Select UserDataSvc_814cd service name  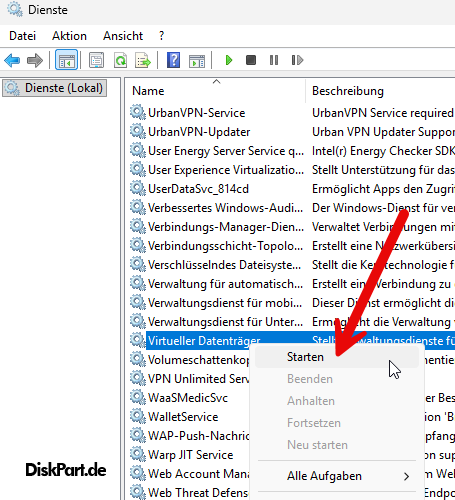(198, 189)
